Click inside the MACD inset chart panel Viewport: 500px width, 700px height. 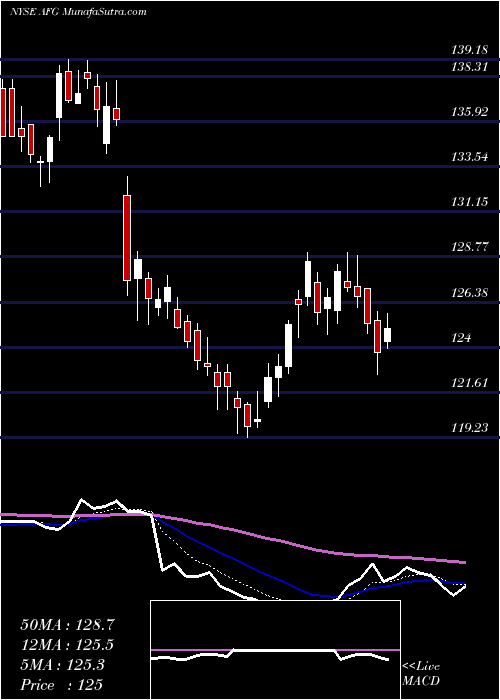point(275,650)
